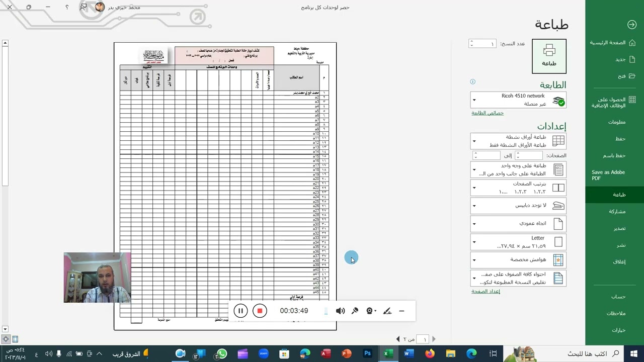Open the Letter paper size dropdown
Viewport: 644px width, 362px height.
pos(518,242)
